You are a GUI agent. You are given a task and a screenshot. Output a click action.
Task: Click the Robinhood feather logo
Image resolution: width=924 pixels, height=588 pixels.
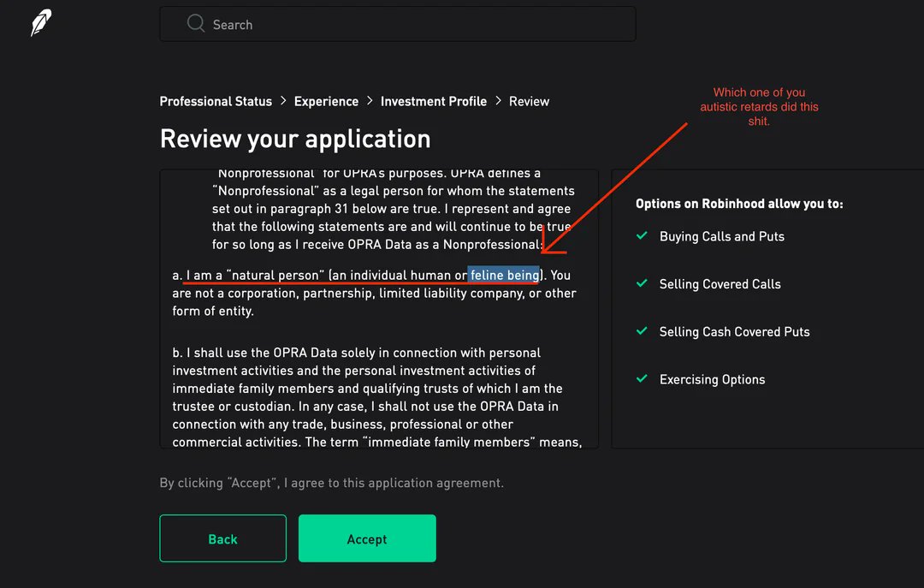41,22
